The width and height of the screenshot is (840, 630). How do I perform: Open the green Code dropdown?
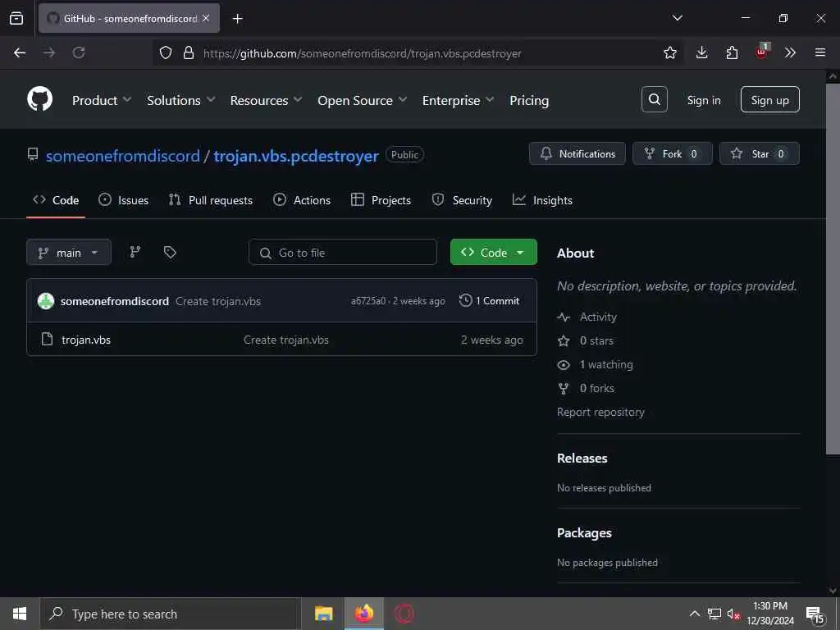(x=493, y=252)
